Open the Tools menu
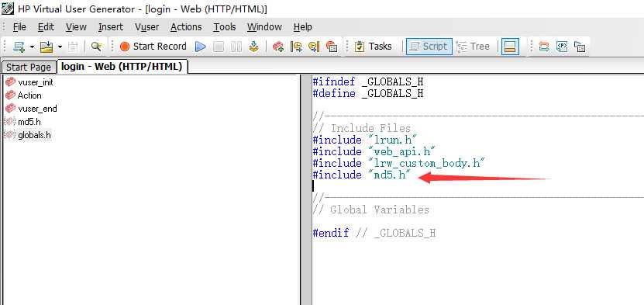Image resolution: width=644 pixels, height=305 pixels. 224,27
